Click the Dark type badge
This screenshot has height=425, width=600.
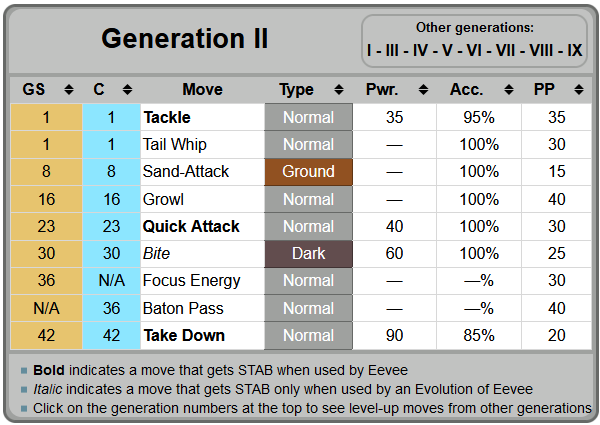[308, 253]
